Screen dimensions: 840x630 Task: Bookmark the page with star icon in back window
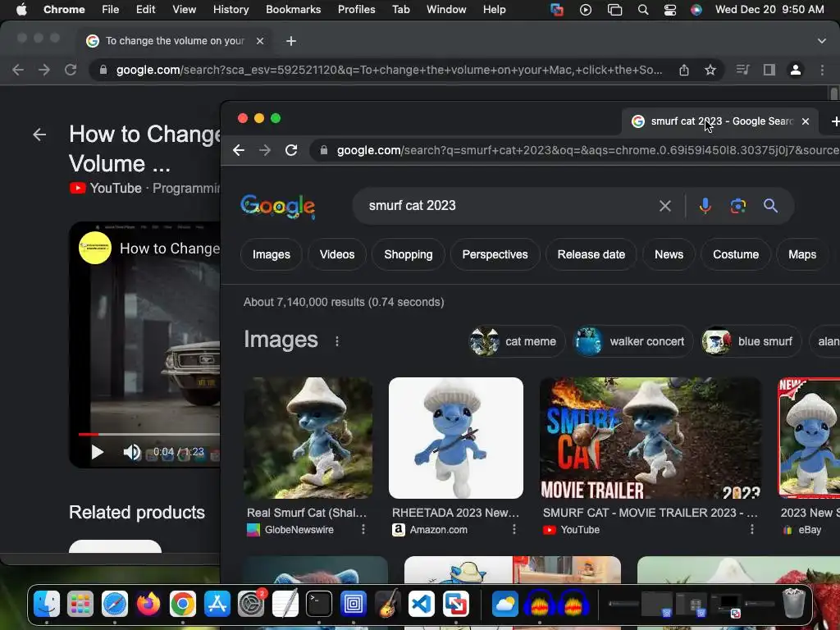(710, 70)
